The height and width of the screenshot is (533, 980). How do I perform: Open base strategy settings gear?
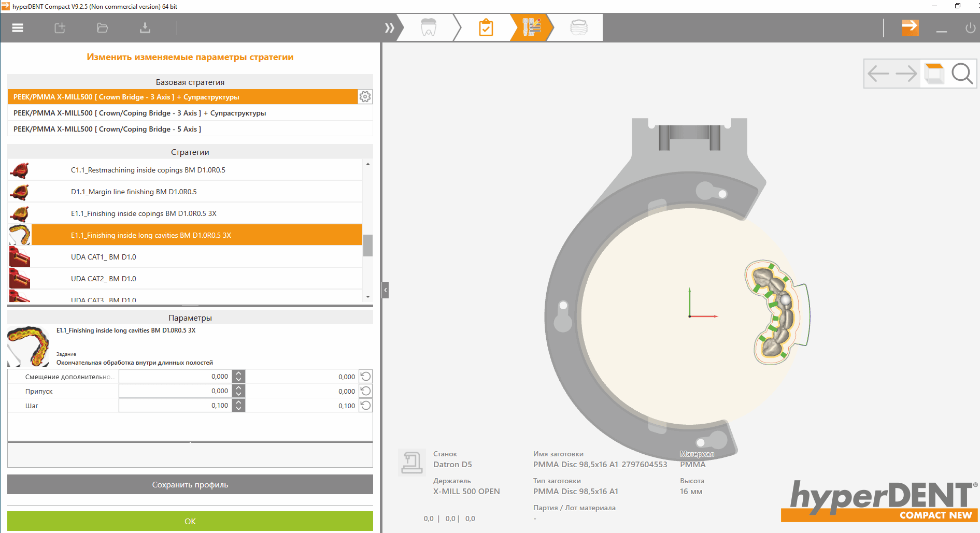[365, 97]
